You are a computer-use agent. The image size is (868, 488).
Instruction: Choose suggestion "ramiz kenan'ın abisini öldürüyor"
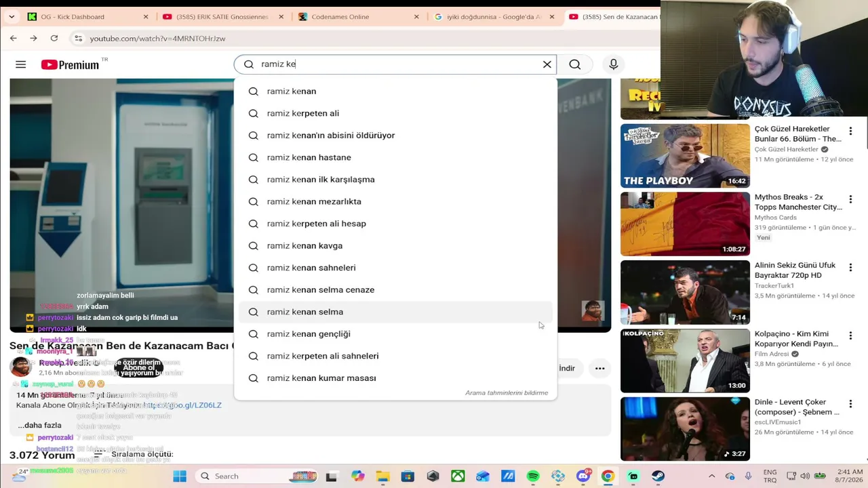395,136
